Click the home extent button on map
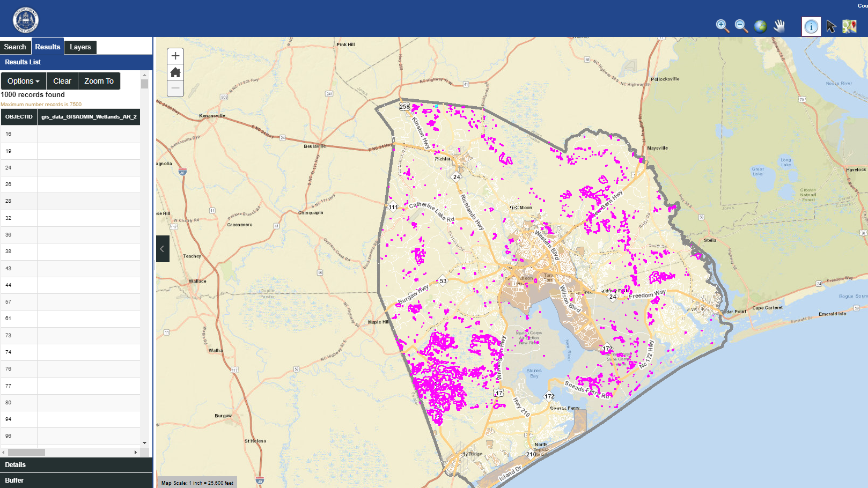Viewport: 868px width, 488px height. 175,72
